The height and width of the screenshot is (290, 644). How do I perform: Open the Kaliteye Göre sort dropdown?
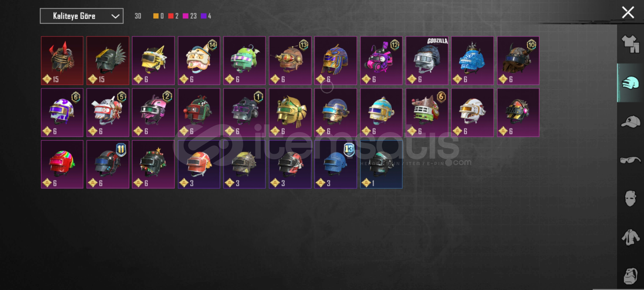pos(82,16)
